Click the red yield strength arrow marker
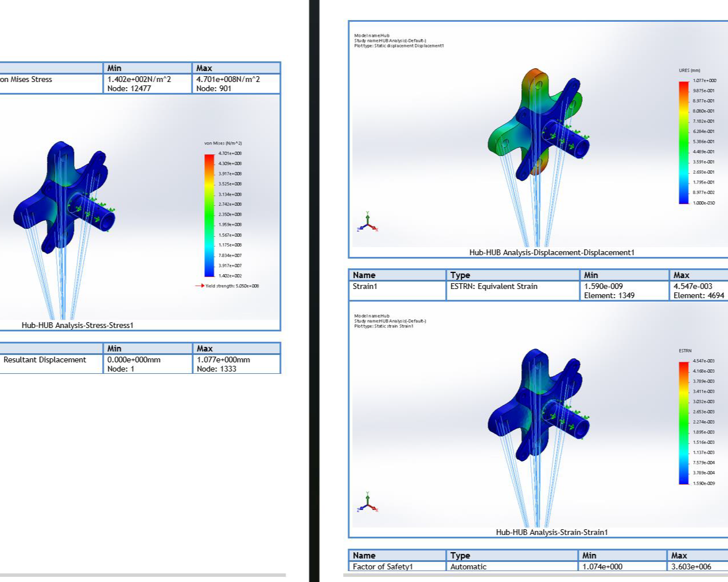Screen dimensions: 728x582 200,286
